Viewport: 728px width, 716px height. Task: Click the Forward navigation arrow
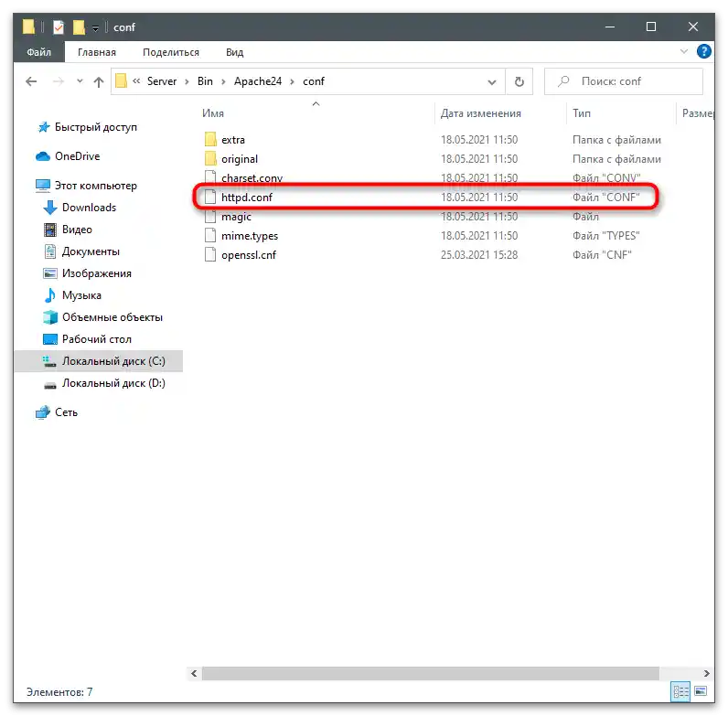click(59, 81)
